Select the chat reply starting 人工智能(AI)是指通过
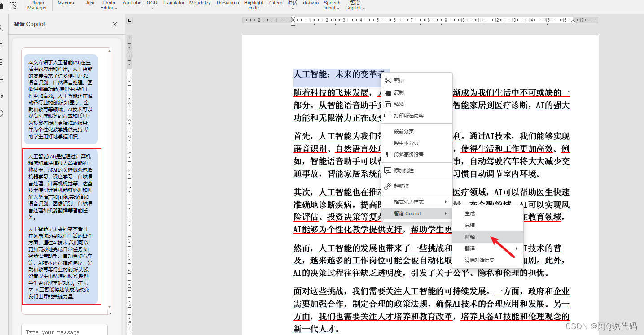The image size is (644, 335). point(61,226)
